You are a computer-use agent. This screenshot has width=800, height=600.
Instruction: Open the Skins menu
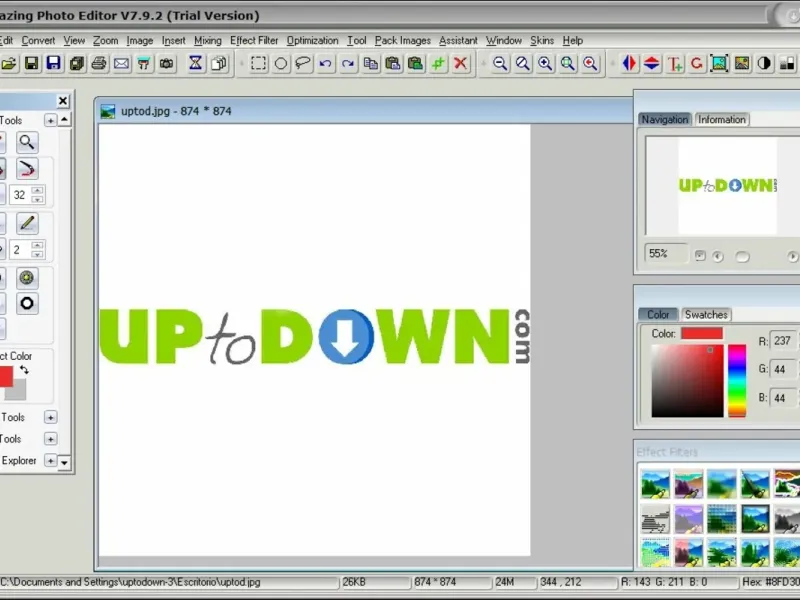542,40
